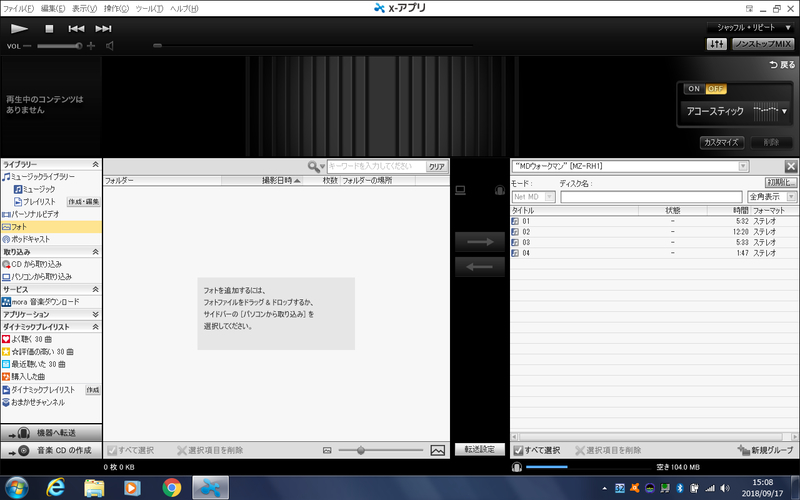Click the クリア search button
Image resolution: width=800 pixels, height=500 pixels.
pos(436,166)
